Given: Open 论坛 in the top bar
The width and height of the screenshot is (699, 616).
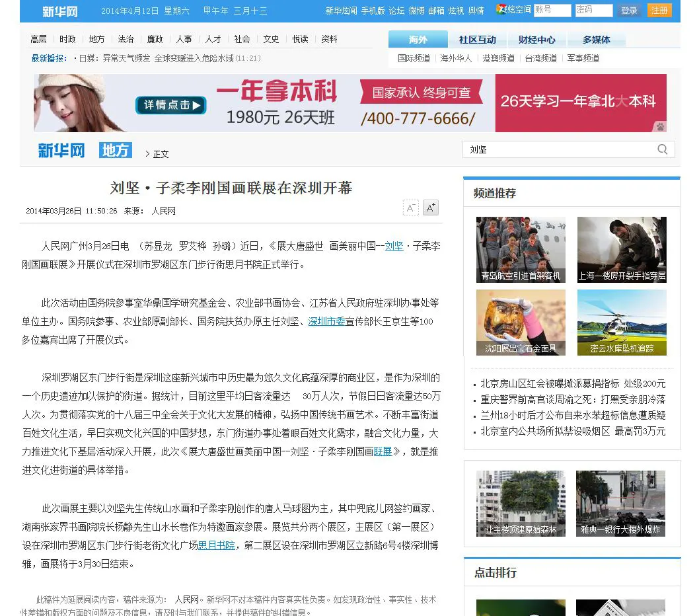Looking at the screenshot, I should (396, 11).
